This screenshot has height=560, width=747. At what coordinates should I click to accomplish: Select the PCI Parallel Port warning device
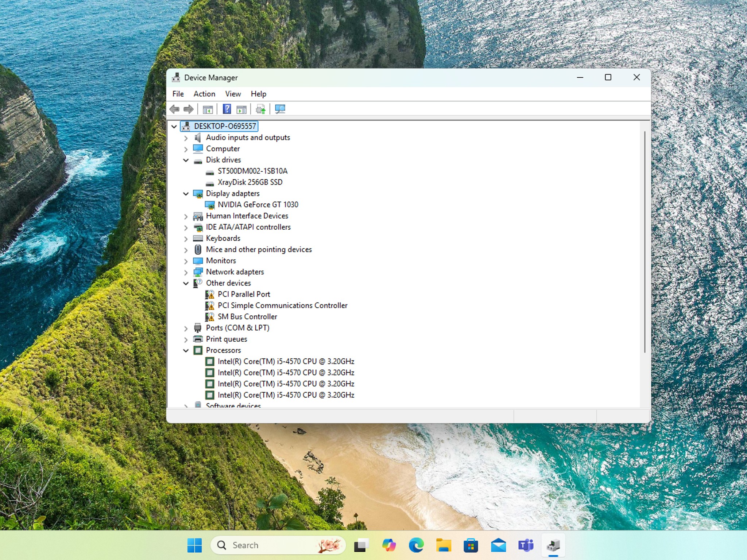click(244, 294)
